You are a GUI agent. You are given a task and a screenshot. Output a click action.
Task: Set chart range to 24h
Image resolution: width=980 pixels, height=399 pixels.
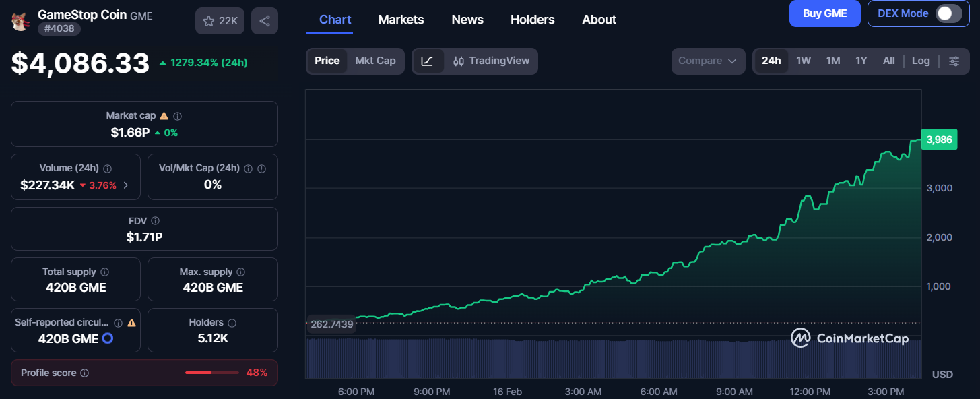coord(771,61)
